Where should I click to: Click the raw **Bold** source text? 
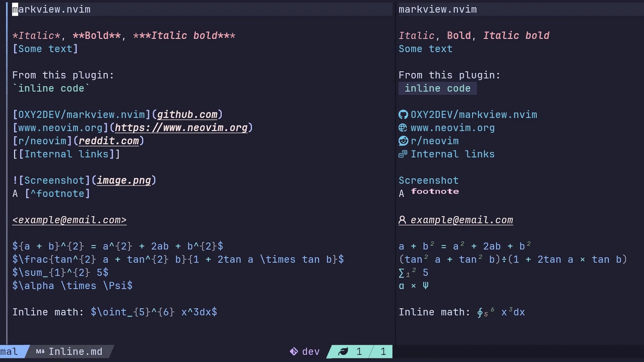click(97, 36)
